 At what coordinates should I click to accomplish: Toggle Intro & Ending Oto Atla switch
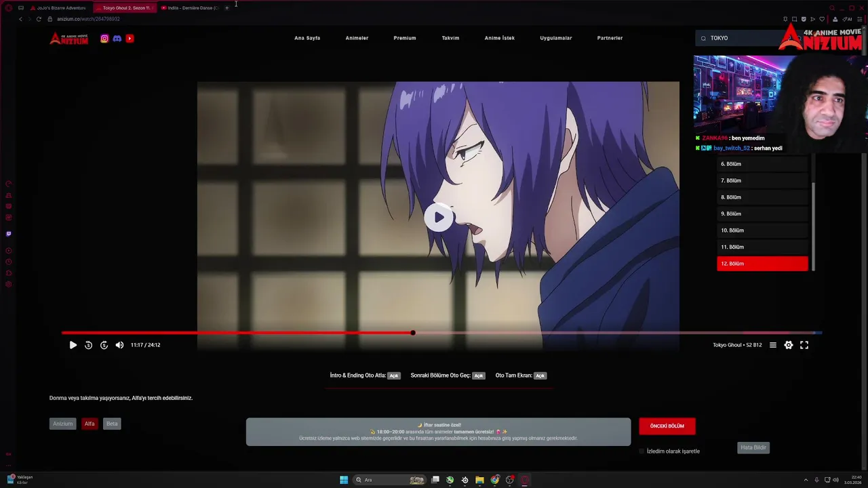click(394, 375)
